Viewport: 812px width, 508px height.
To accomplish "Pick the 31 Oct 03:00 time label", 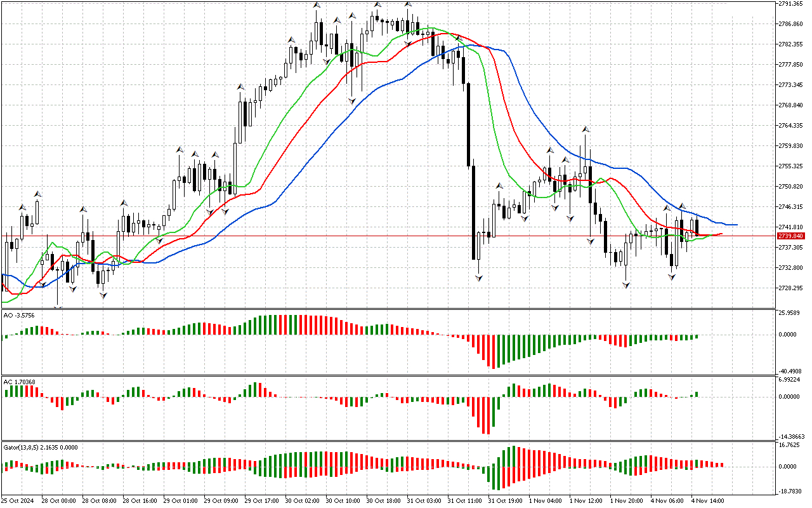I will (x=424, y=501).
